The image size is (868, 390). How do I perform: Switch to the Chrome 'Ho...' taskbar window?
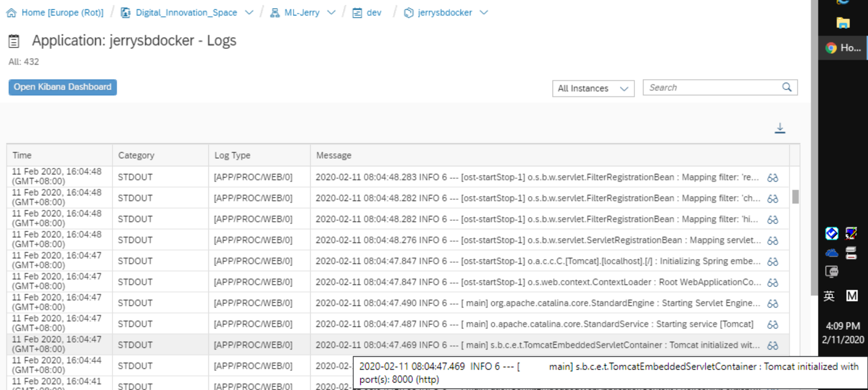843,48
